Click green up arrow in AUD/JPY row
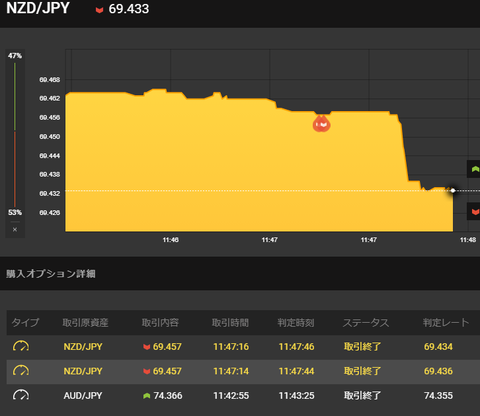The image size is (480, 416). 147,396
